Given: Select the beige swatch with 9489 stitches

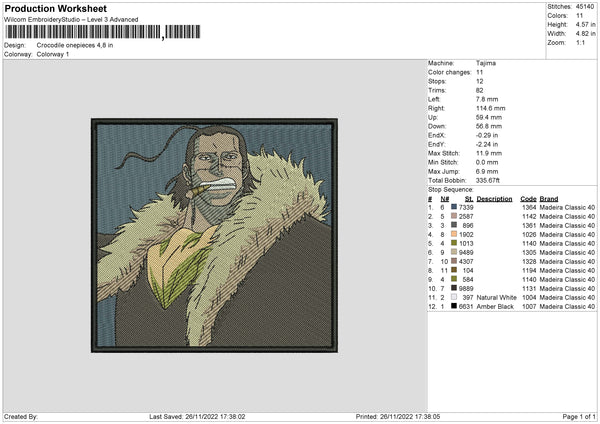Looking at the screenshot, I should point(455,252).
